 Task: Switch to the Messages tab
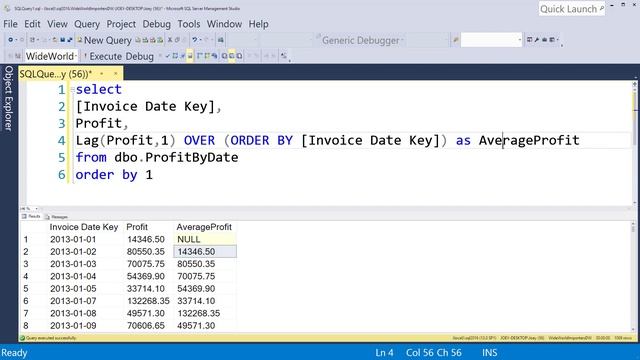point(56,217)
